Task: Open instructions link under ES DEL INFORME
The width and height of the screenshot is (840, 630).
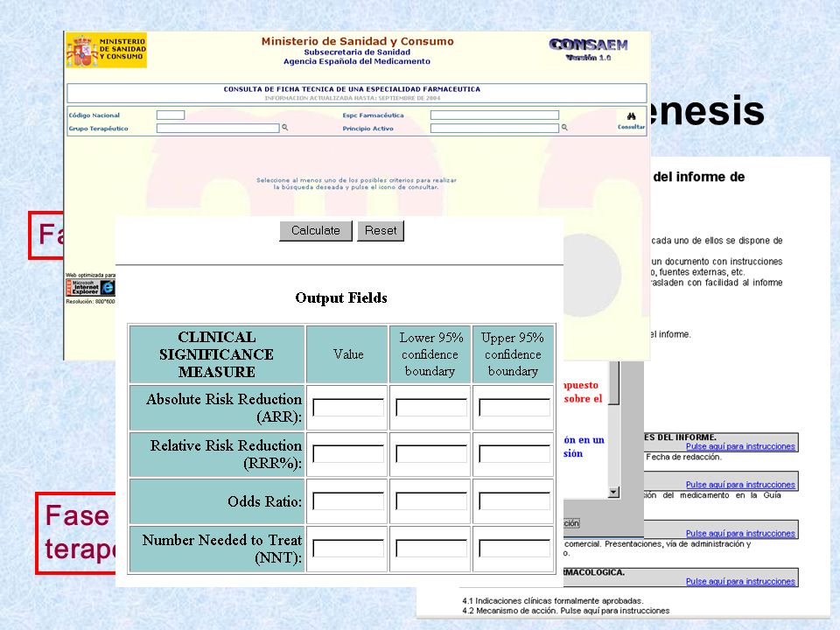Action: coord(740,446)
